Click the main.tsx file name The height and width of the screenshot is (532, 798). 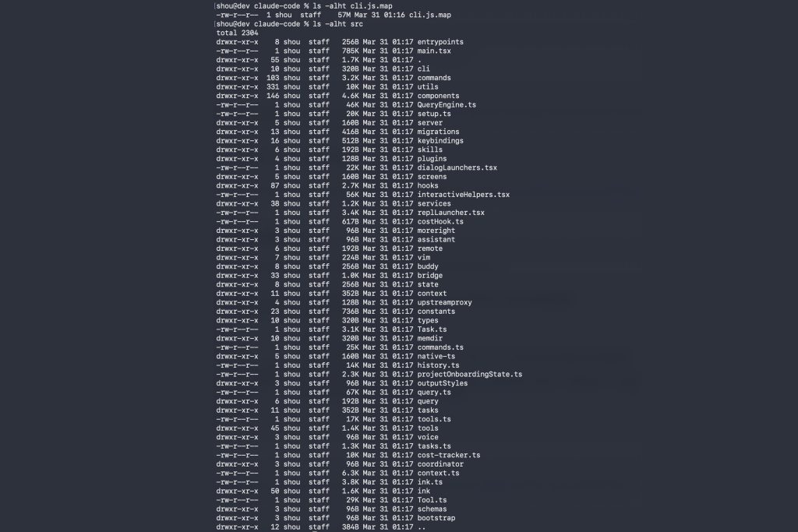(x=433, y=51)
